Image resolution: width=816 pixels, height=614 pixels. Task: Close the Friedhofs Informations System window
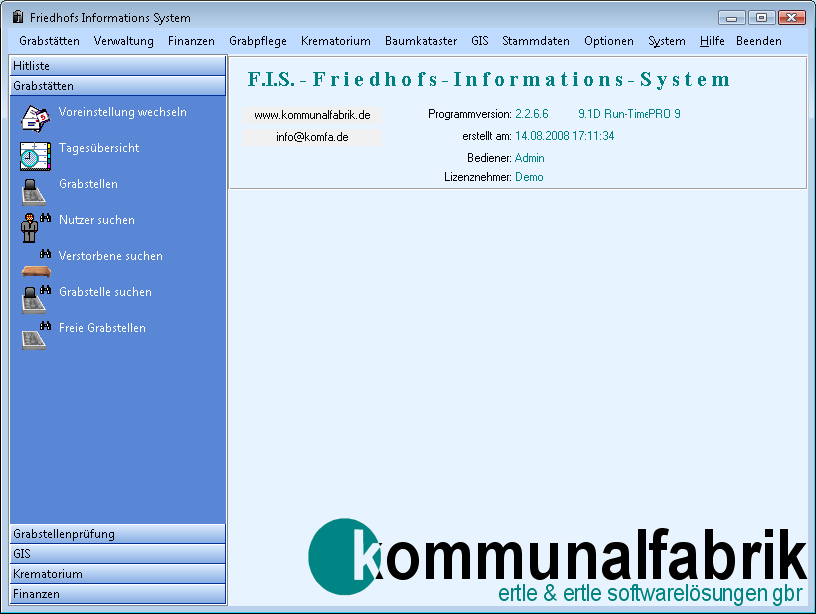tap(792, 18)
